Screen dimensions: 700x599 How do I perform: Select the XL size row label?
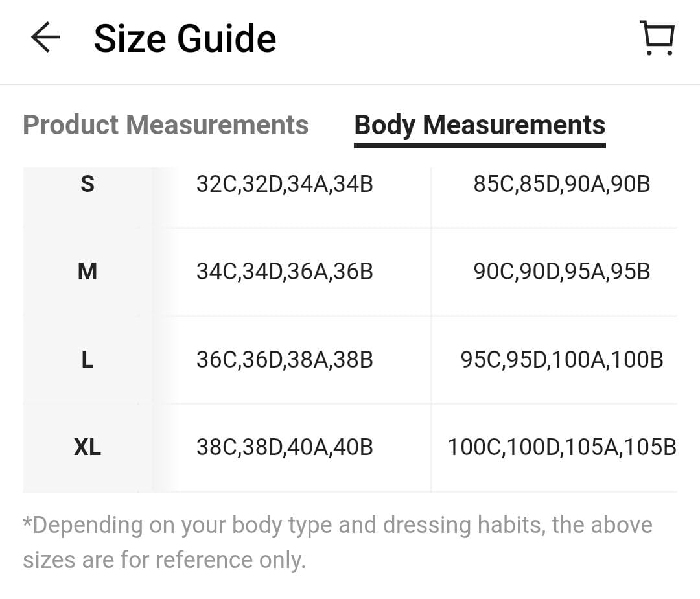point(87,447)
